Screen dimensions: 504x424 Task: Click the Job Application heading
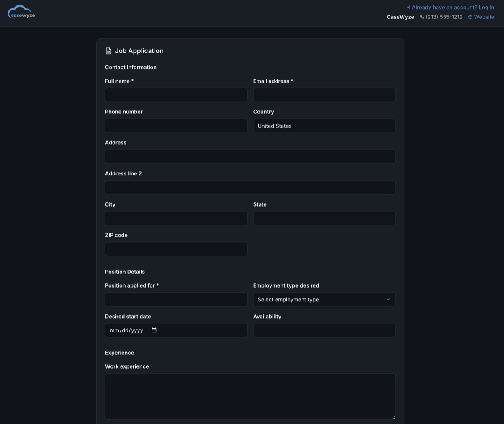click(139, 51)
